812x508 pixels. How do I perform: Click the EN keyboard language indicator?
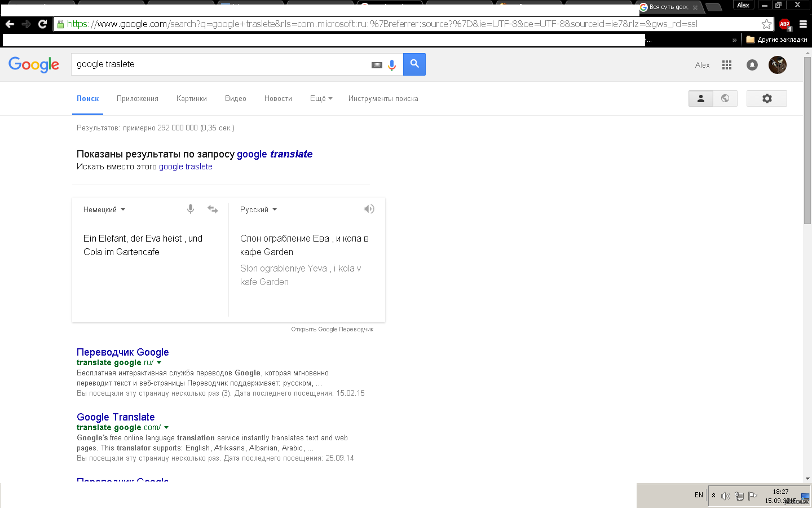coord(699,495)
